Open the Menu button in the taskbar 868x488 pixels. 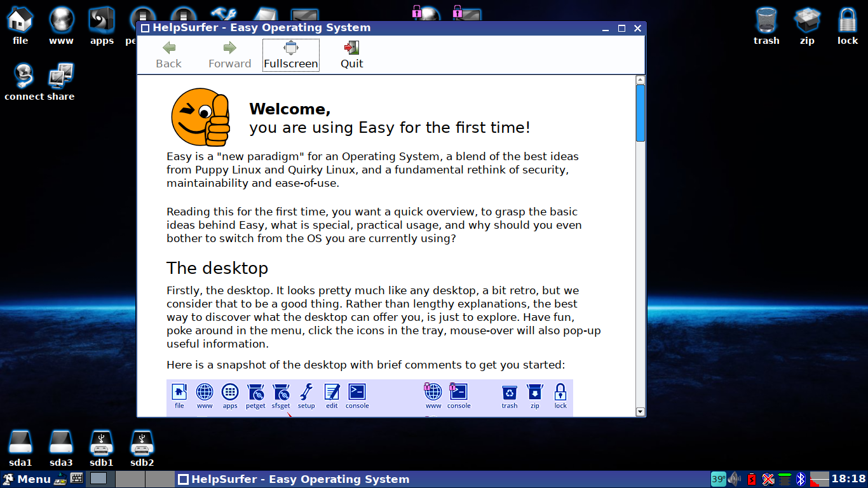pos(27,479)
